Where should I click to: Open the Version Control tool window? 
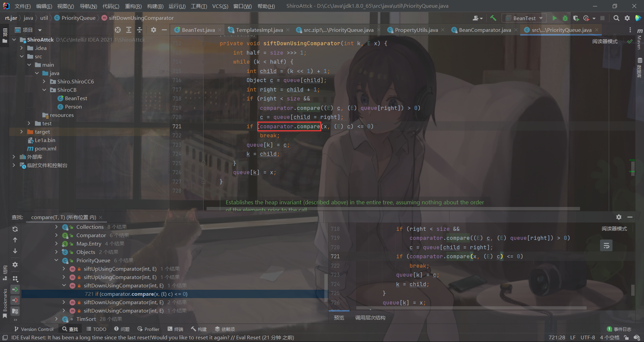point(34,329)
